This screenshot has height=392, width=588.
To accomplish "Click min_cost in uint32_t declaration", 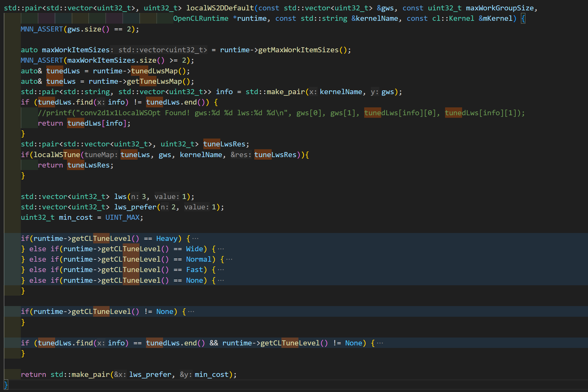I will [x=76, y=217].
